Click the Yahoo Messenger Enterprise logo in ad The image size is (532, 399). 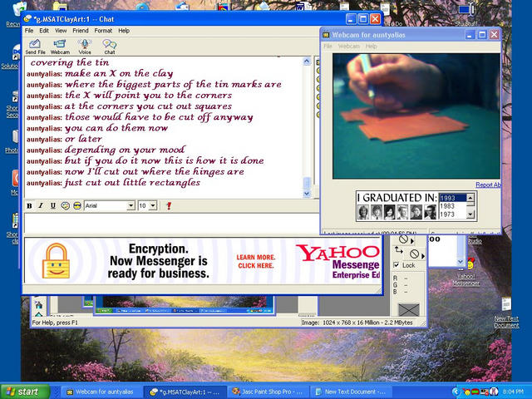[337, 261]
